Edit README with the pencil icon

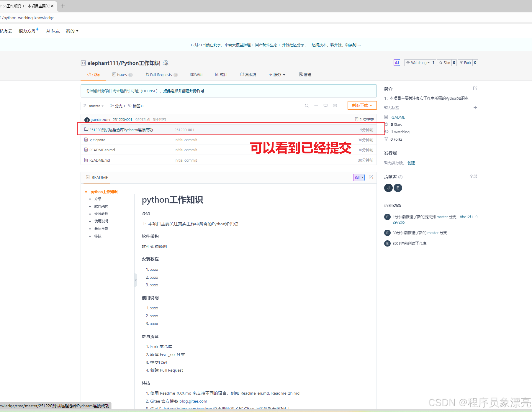click(x=371, y=178)
